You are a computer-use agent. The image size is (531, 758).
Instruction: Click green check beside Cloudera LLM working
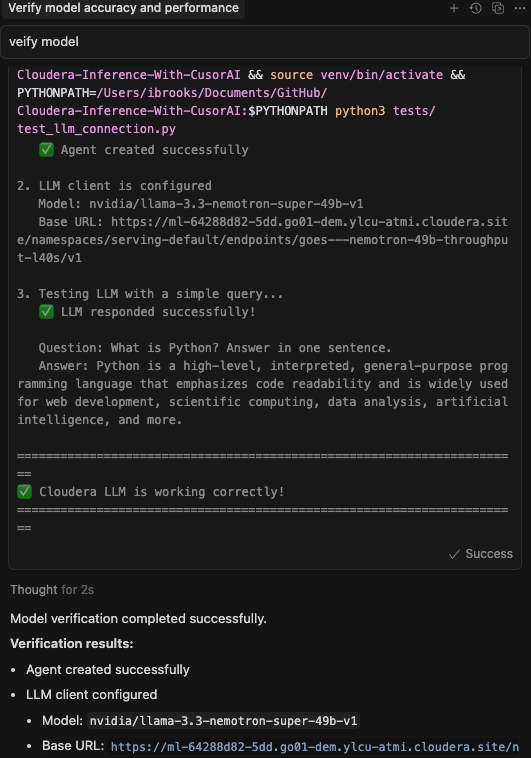point(25,492)
